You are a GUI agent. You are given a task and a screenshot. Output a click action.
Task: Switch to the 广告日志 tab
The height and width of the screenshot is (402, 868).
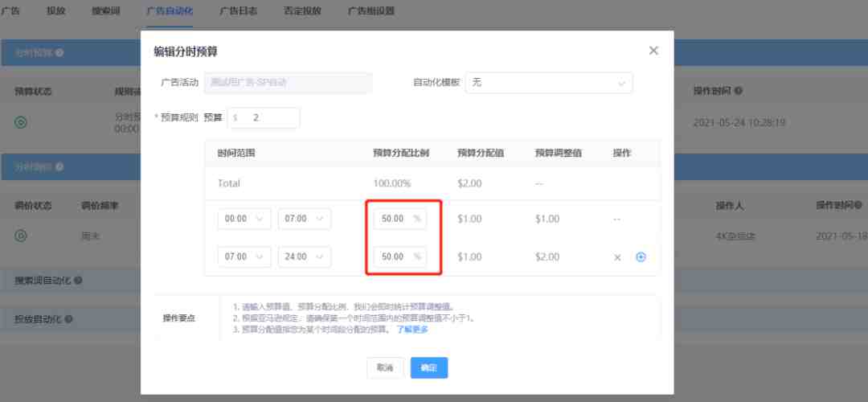click(238, 11)
